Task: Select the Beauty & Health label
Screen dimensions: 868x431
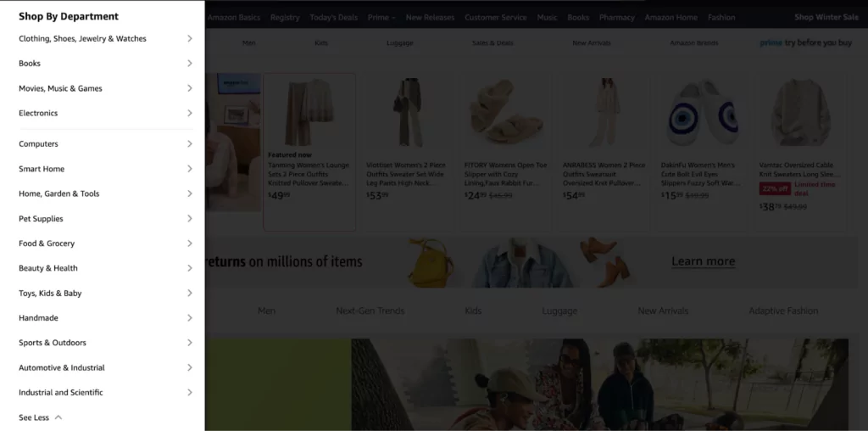Action: [x=48, y=268]
